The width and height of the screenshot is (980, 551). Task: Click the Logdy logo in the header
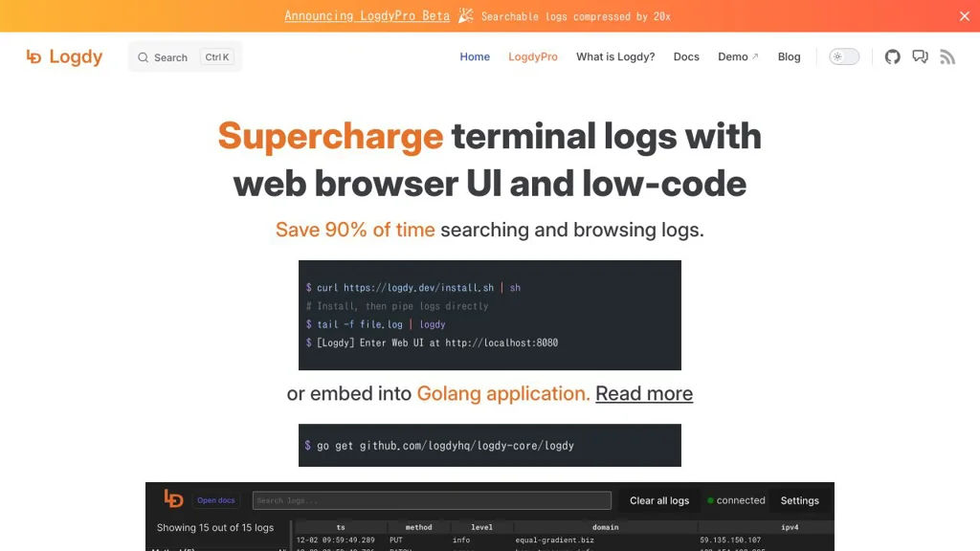pos(64,56)
